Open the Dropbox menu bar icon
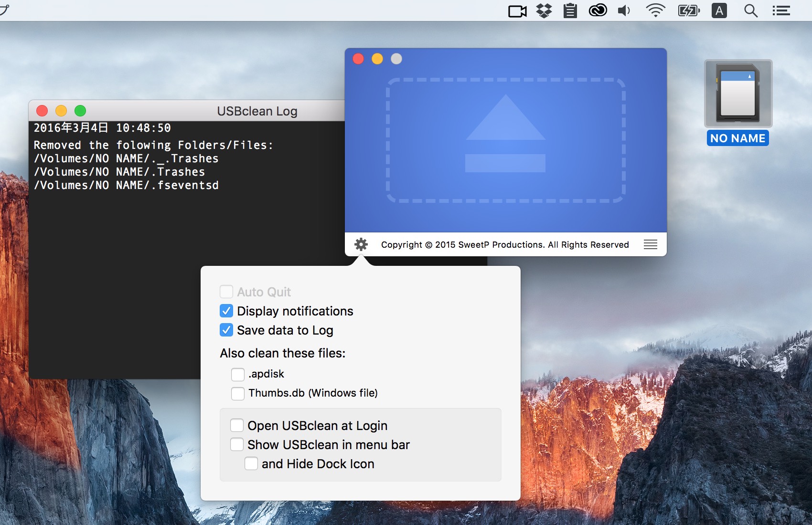The image size is (812, 525). click(x=544, y=10)
